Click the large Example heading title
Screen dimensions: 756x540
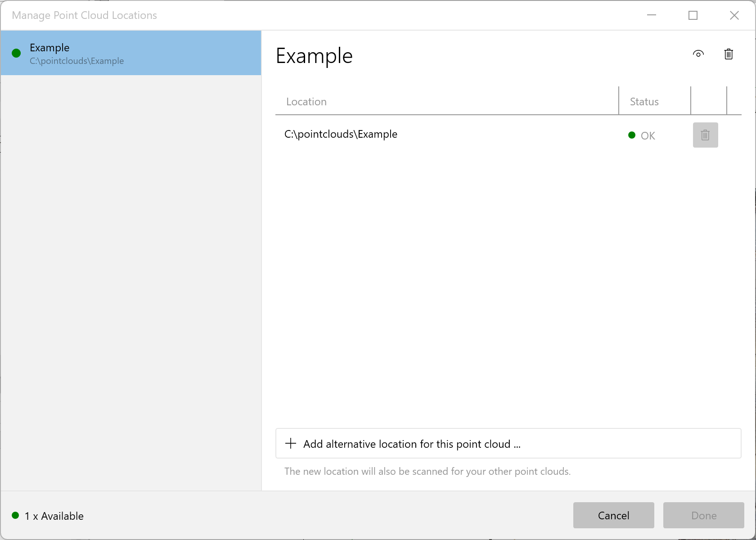coord(314,56)
